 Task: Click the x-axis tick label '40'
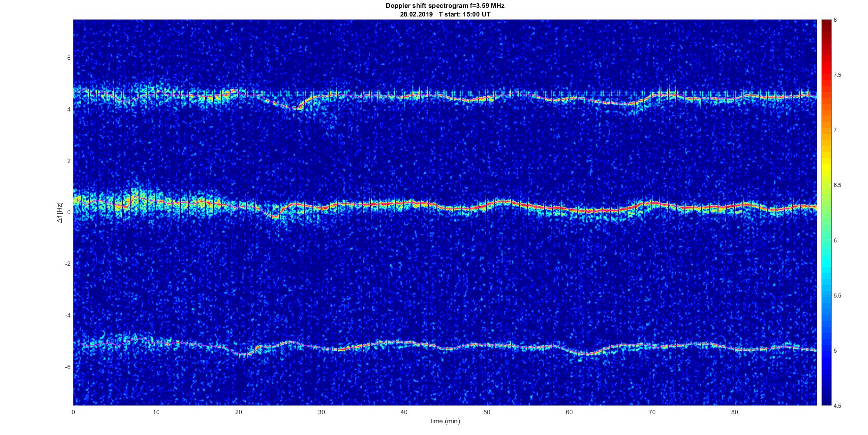click(x=404, y=412)
